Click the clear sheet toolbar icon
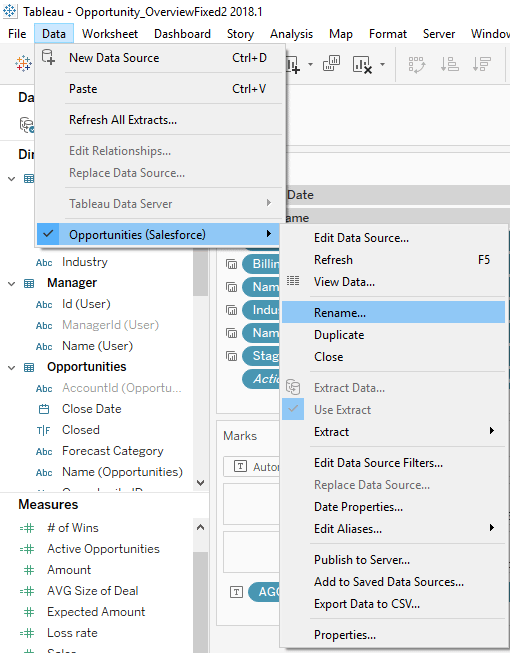510x653 pixels. tap(362, 65)
